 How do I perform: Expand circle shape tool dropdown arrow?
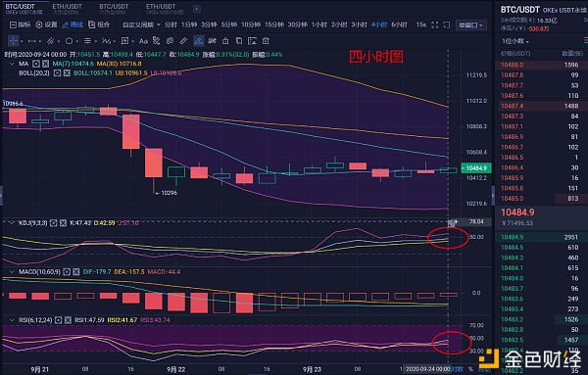76,41
